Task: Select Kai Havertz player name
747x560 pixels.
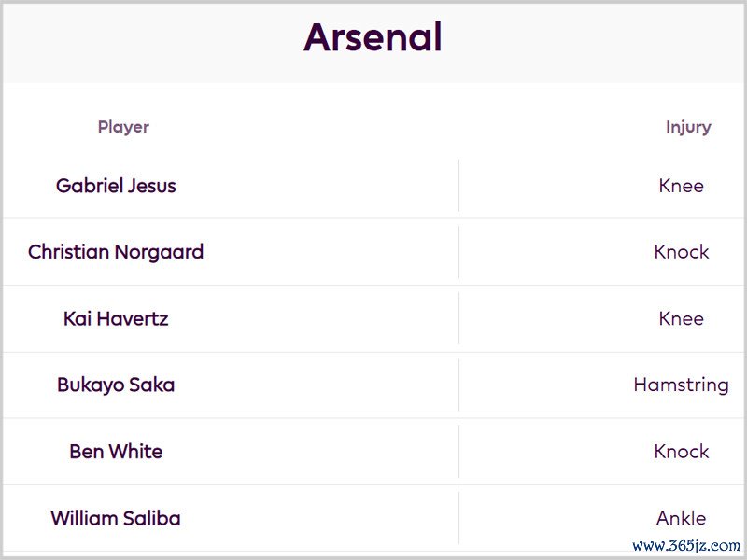Action: click(x=116, y=318)
